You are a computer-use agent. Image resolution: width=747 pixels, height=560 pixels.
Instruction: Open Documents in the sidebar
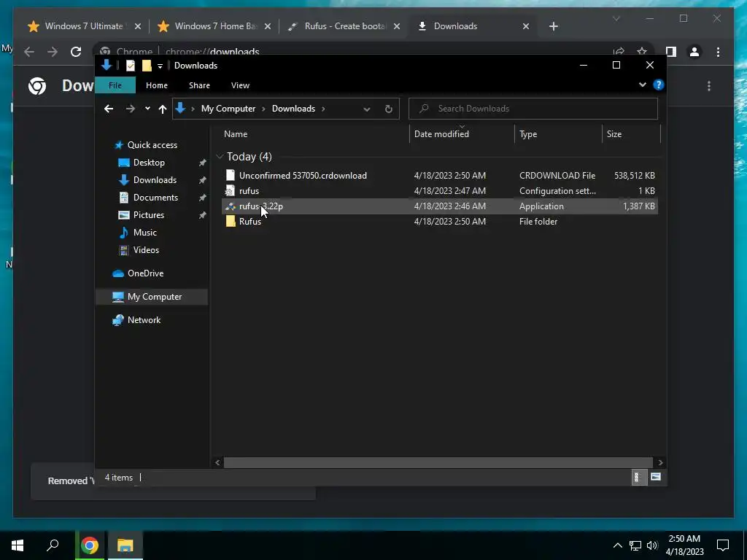coord(155,197)
